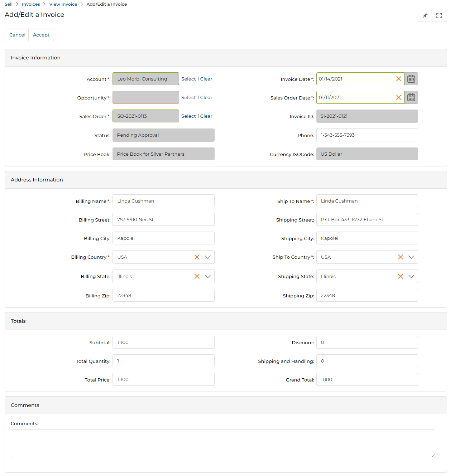Edit the Billing Zip field
450x476 pixels.
[x=163, y=295]
